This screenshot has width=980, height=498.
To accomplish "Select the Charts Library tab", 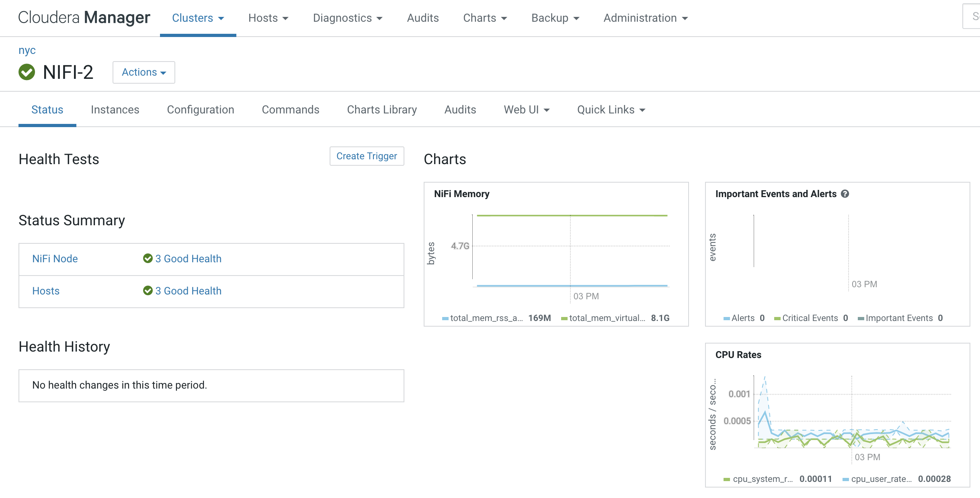I will click(381, 109).
